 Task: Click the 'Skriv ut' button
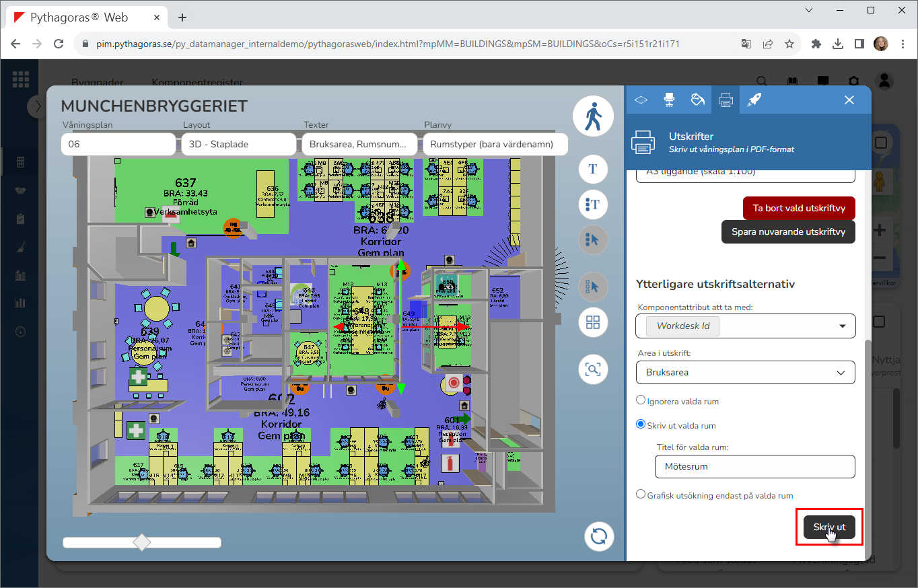click(x=829, y=527)
